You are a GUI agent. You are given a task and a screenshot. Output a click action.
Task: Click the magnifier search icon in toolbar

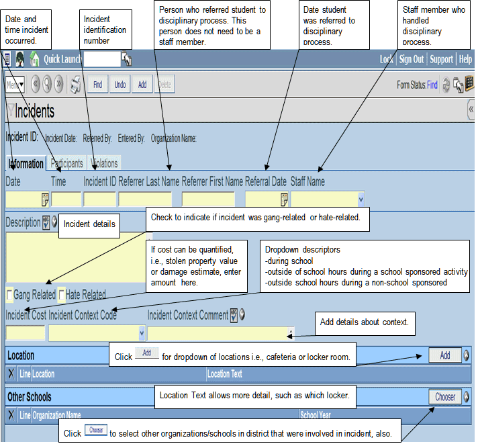[x=47, y=84]
